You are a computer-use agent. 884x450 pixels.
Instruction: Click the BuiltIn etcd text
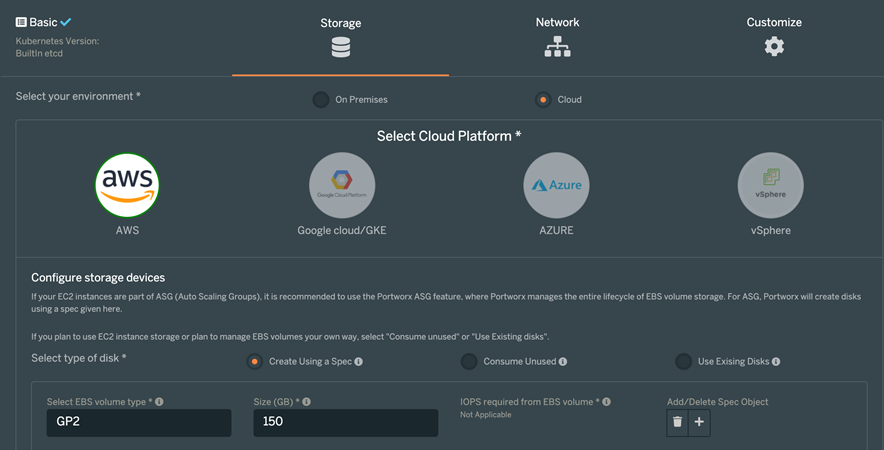(x=39, y=54)
